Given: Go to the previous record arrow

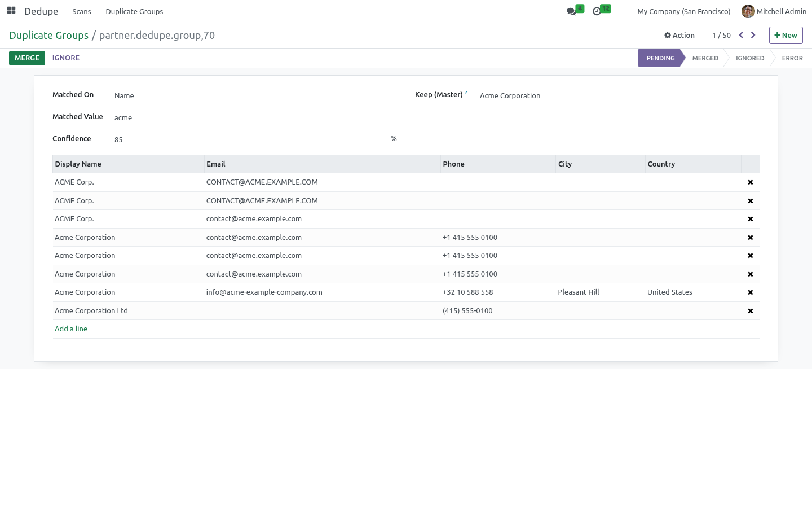Looking at the screenshot, I should [741, 35].
